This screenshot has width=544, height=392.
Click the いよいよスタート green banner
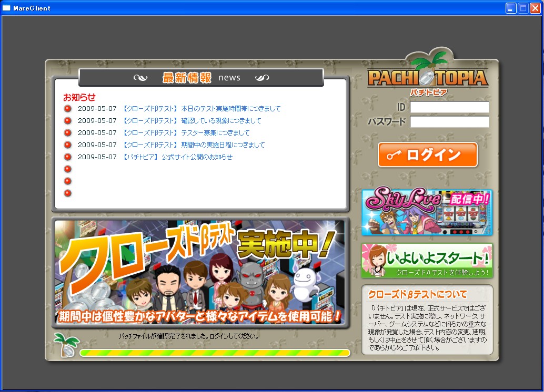427,261
